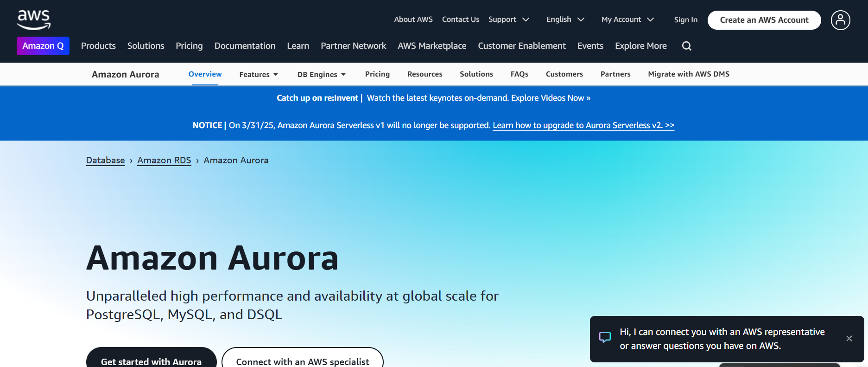This screenshot has height=367, width=868.
Task: Click the AWS logo
Action: click(x=33, y=19)
